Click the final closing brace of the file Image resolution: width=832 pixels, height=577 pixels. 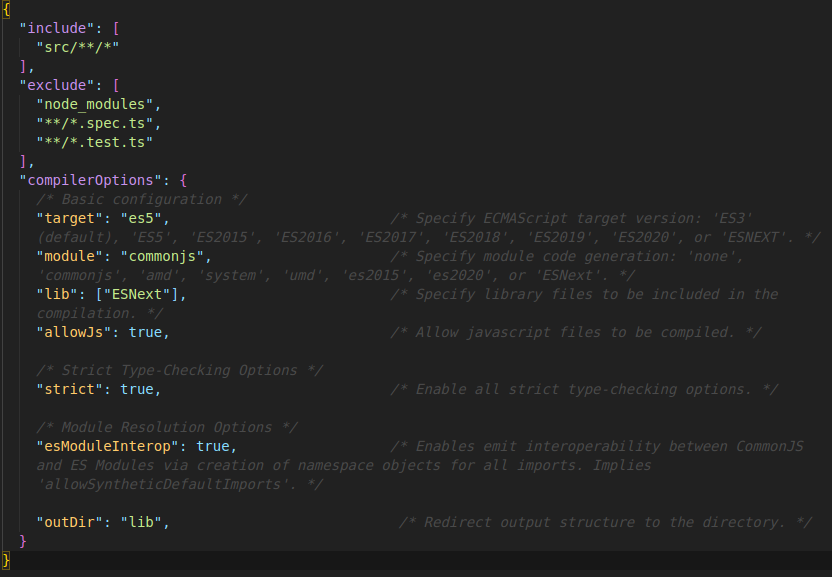pyautogui.click(x=7, y=560)
